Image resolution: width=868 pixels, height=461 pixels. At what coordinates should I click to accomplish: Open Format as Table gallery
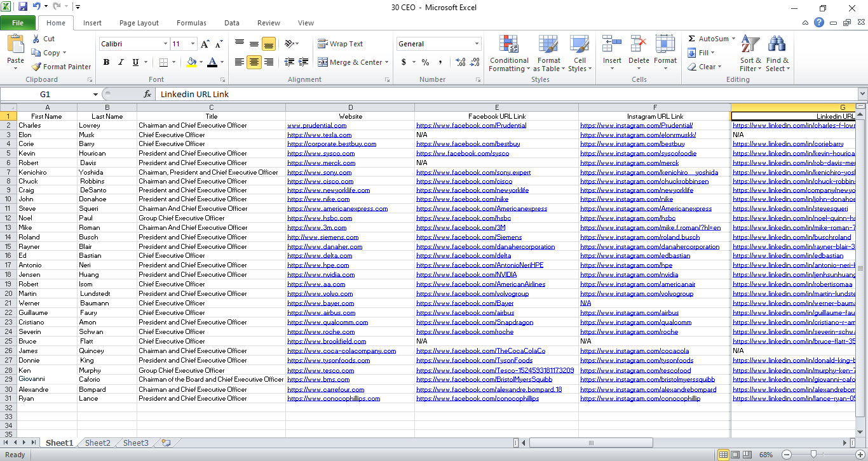click(549, 53)
